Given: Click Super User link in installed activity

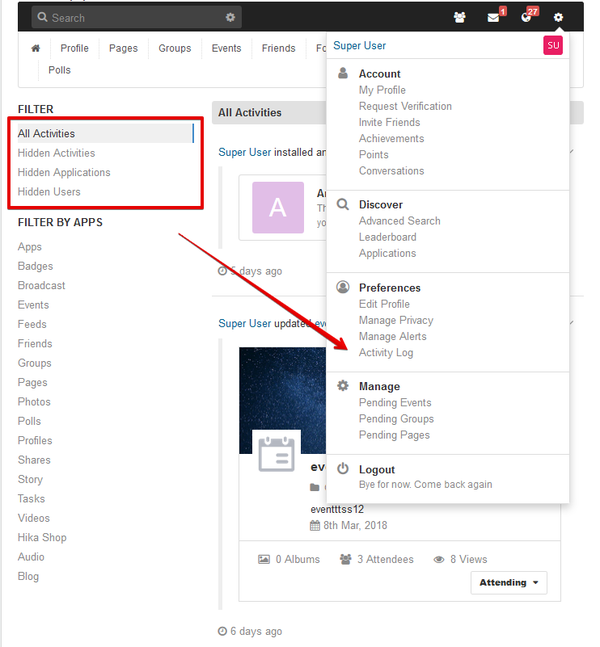Looking at the screenshot, I should pyautogui.click(x=244, y=152).
